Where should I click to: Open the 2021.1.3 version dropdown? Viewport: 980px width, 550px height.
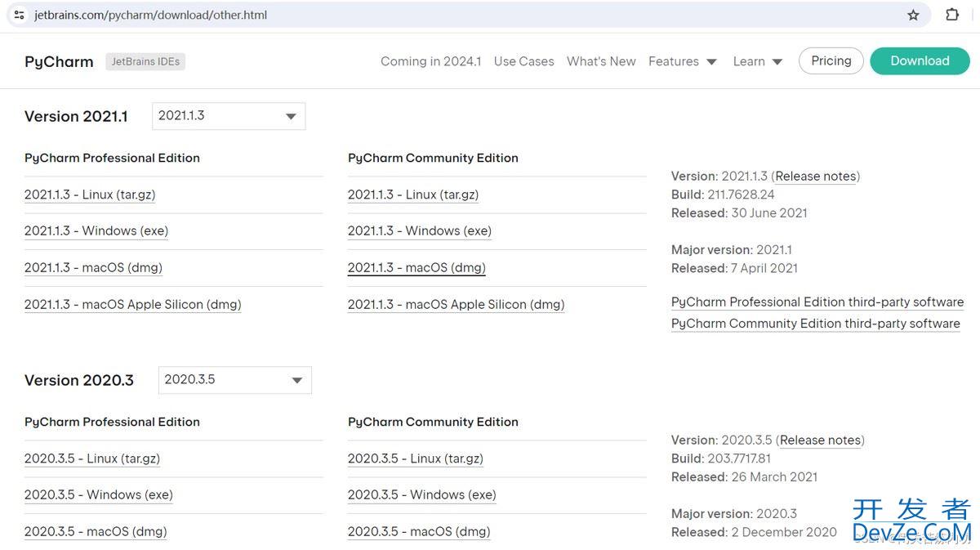coord(229,116)
